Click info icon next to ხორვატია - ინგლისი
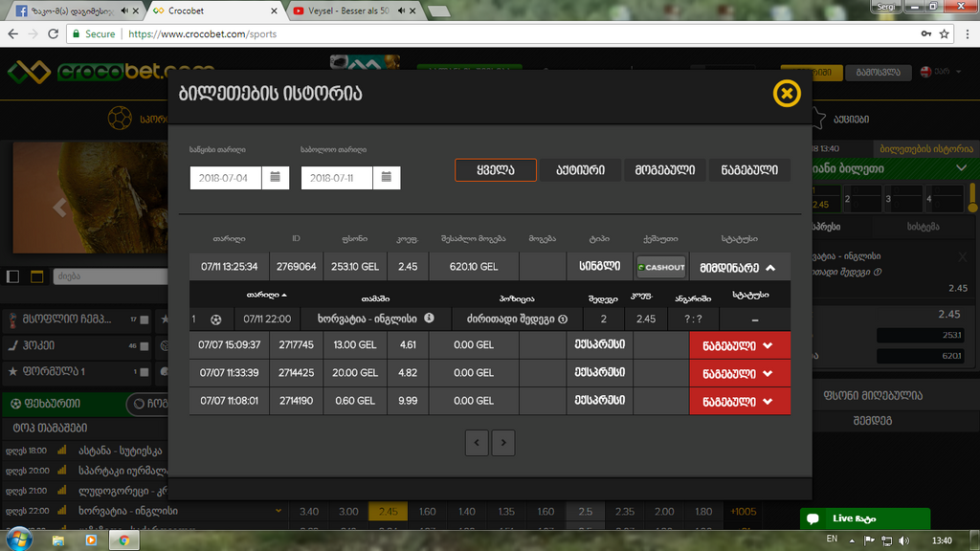Image resolution: width=980 pixels, height=551 pixels. 429,318
